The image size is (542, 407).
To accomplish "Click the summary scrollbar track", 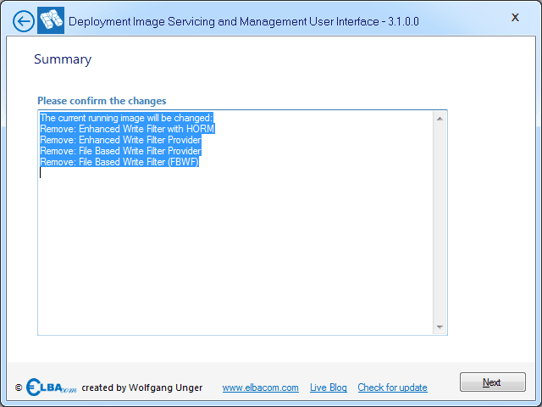I will point(440,223).
